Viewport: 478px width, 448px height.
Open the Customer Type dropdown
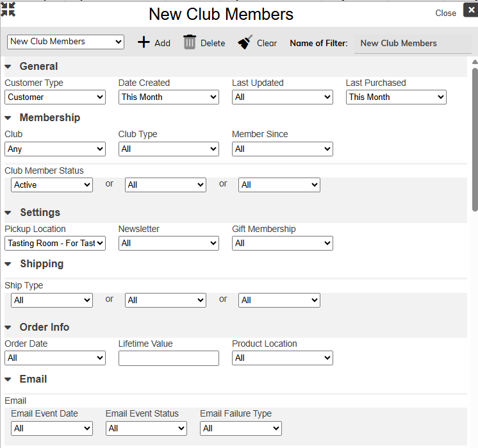pyautogui.click(x=55, y=97)
